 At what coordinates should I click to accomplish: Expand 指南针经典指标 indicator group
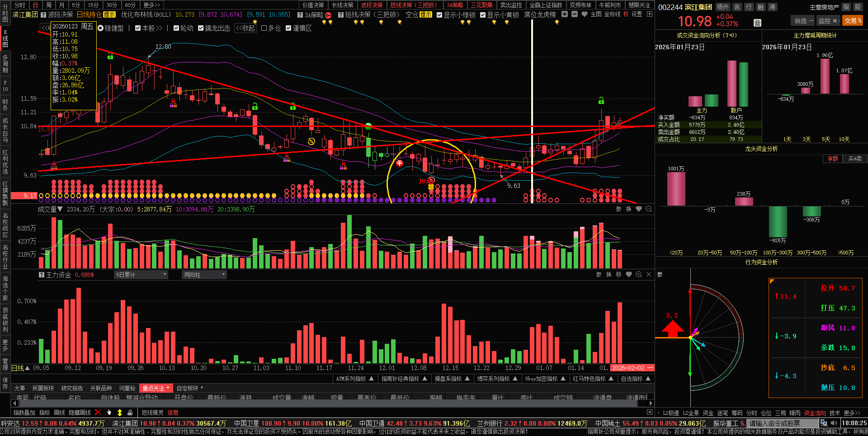tap(404, 379)
